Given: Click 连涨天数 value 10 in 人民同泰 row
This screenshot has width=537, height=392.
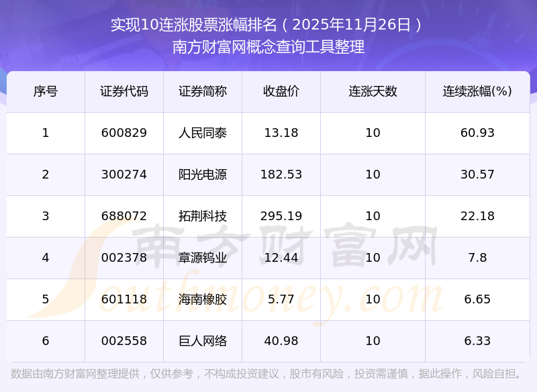Looking at the screenshot, I should click(373, 133).
